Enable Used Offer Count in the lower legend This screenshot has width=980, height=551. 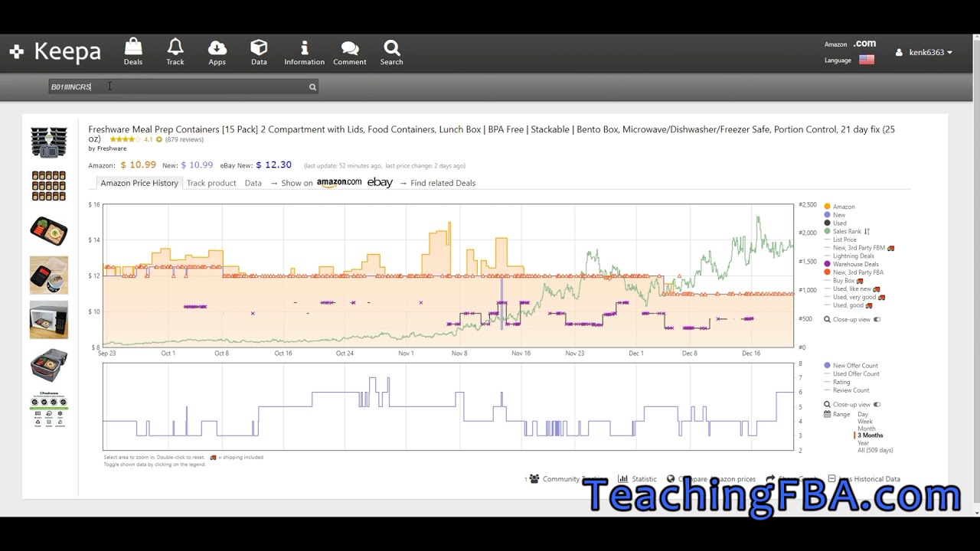pyautogui.click(x=851, y=373)
